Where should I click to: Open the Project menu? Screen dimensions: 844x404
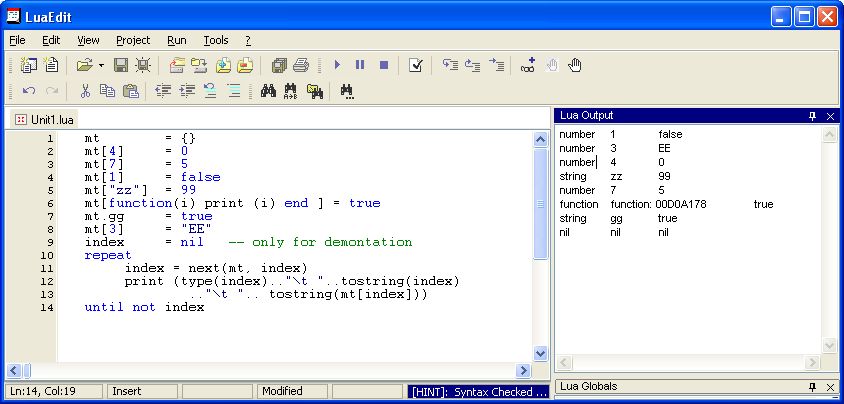133,40
